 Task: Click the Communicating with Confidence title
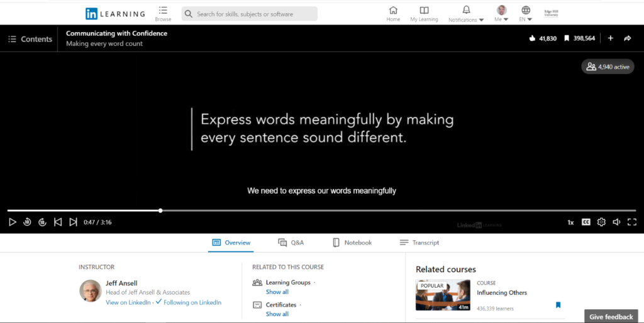click(x=116, y=33)
